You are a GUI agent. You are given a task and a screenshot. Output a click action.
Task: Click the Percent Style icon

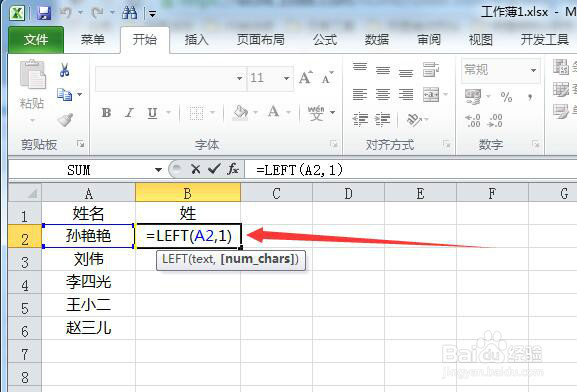[506, 97]
